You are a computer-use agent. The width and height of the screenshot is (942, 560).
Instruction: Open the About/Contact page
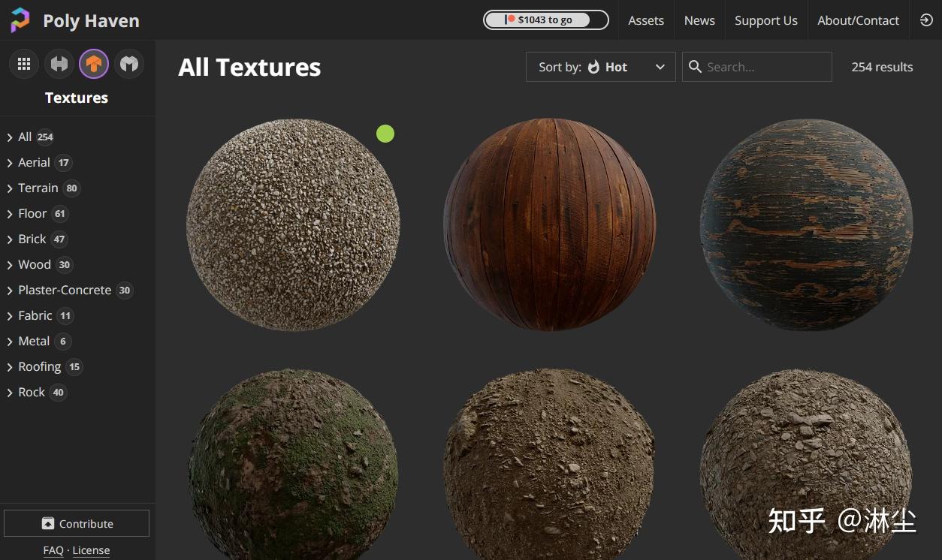(858, 20)
